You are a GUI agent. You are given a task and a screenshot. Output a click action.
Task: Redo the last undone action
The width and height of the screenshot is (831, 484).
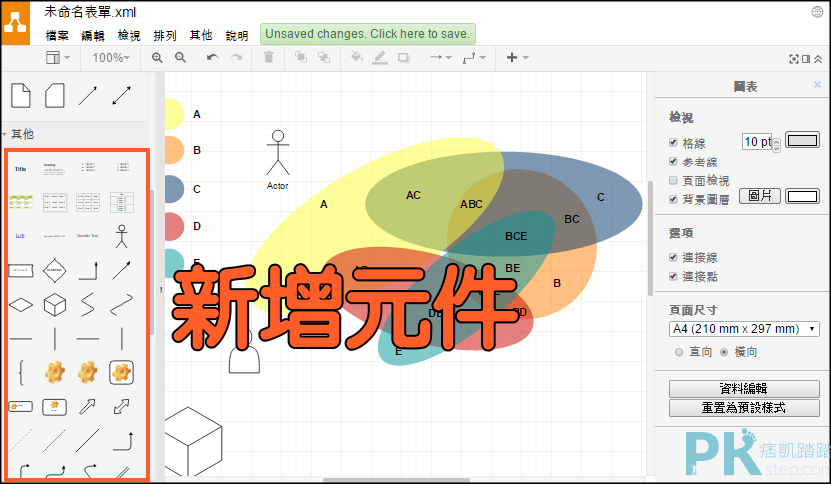(236, 57)
